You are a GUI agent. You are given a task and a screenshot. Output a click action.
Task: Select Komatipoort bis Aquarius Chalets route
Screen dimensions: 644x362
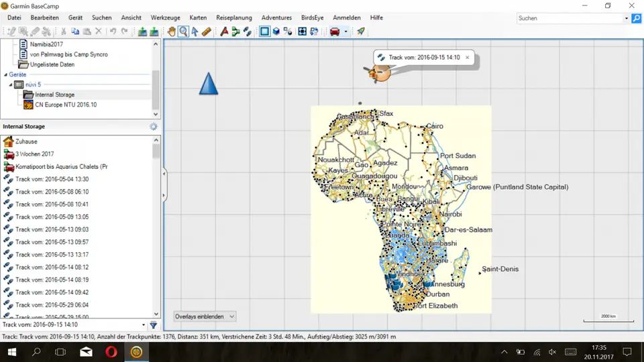(62, 167)
